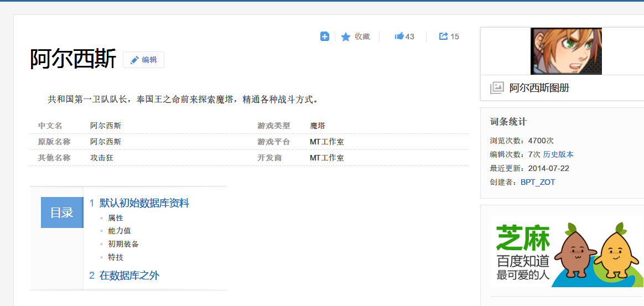The height and width of the screenshot is (306, 644).
Task: Jump to 属性 subsection
Action: [116, 217]
